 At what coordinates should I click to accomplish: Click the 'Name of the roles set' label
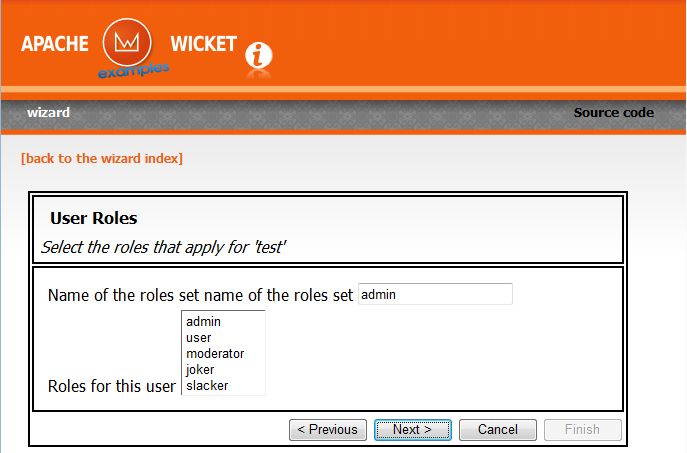tap(200, 295)
